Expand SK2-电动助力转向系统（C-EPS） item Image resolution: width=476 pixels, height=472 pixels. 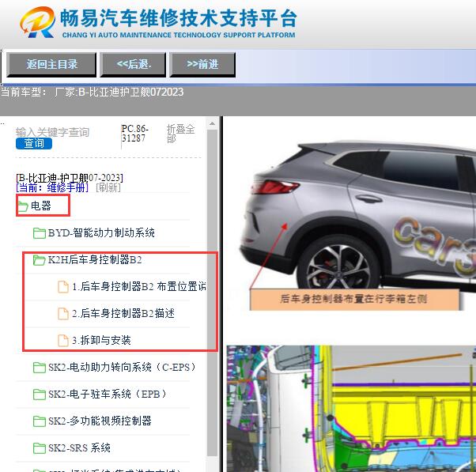123,368
